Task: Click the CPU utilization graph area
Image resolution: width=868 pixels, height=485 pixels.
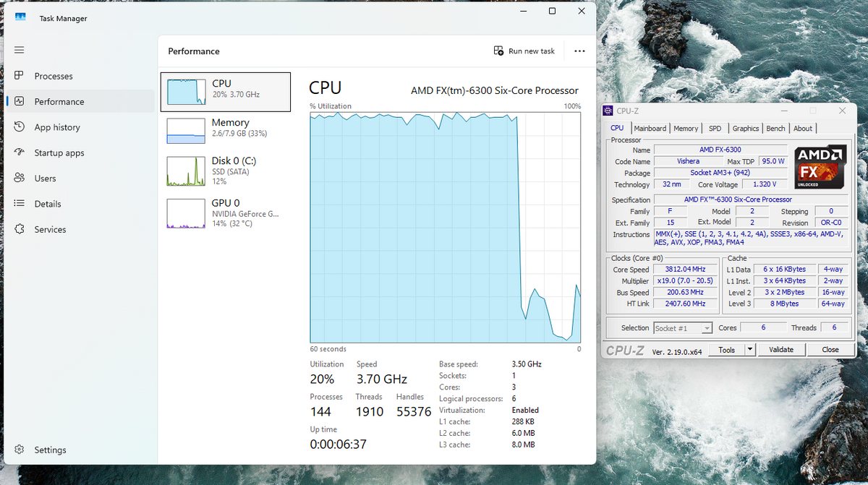Action: [x=445, y=227]
